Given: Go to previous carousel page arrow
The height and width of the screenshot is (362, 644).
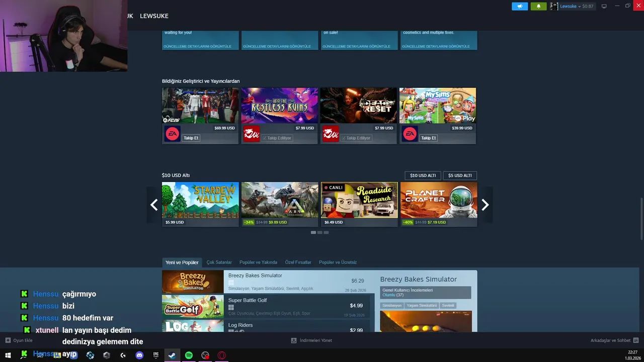Looking at the screenshot, I should click(154, 205).
